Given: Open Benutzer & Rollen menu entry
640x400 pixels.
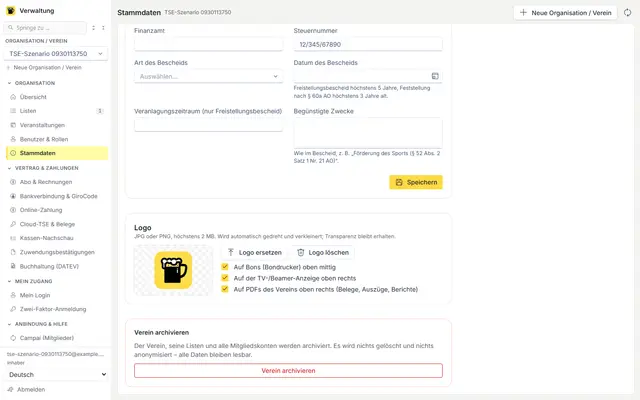Looking at the screenshot, I should click(57, 139).
